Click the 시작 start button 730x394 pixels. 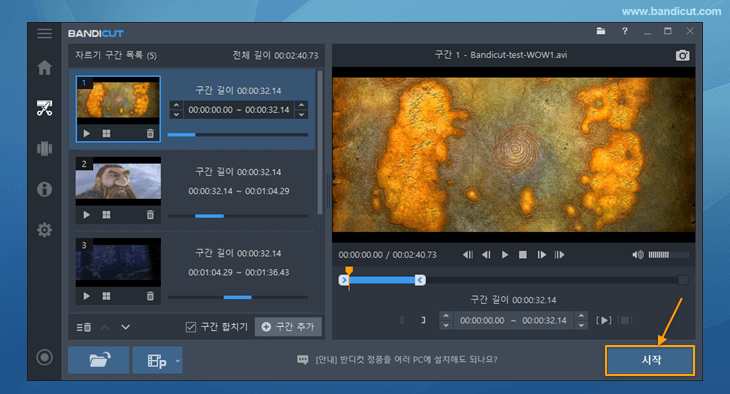pyautogui.click(x=650, y=360)
